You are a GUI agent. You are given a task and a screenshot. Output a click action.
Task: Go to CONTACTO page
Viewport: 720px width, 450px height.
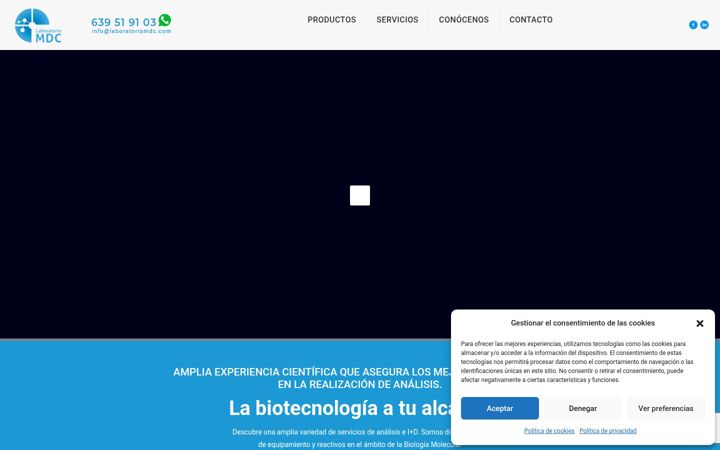pyautogui.click(x=531, y=20)
